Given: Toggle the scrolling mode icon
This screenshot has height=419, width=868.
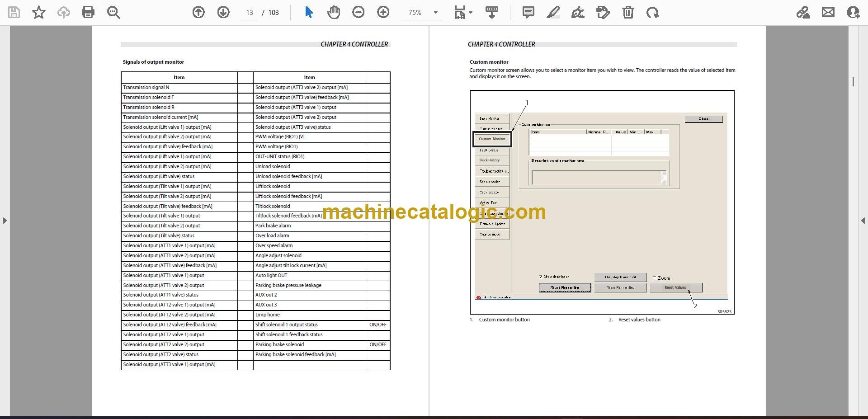Looking at the screenshot, I should coord(492,12).
